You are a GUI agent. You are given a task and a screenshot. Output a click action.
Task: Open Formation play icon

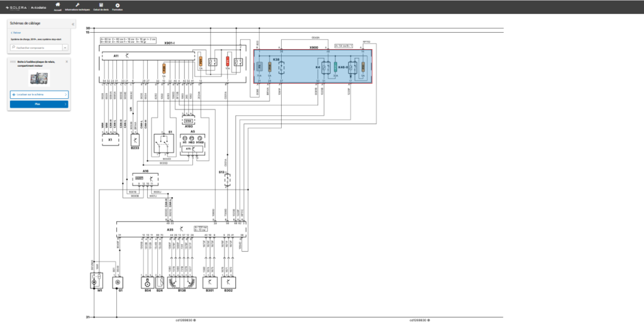coord(118,6)
